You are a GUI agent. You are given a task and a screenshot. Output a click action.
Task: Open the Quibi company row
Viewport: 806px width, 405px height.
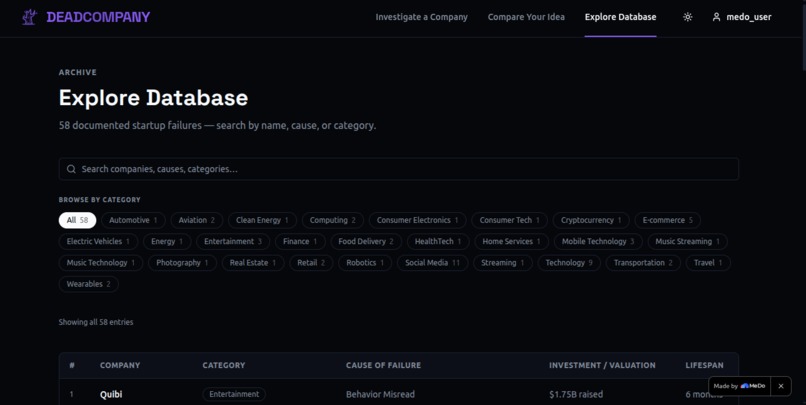(398, 394)
